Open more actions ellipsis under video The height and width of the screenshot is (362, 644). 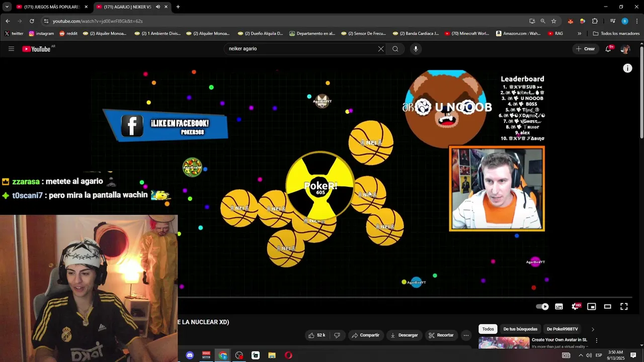[x=466, y=335]
